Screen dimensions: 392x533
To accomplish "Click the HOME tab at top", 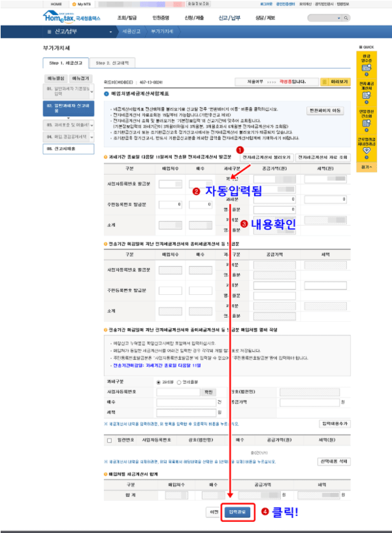I will 56,4.
